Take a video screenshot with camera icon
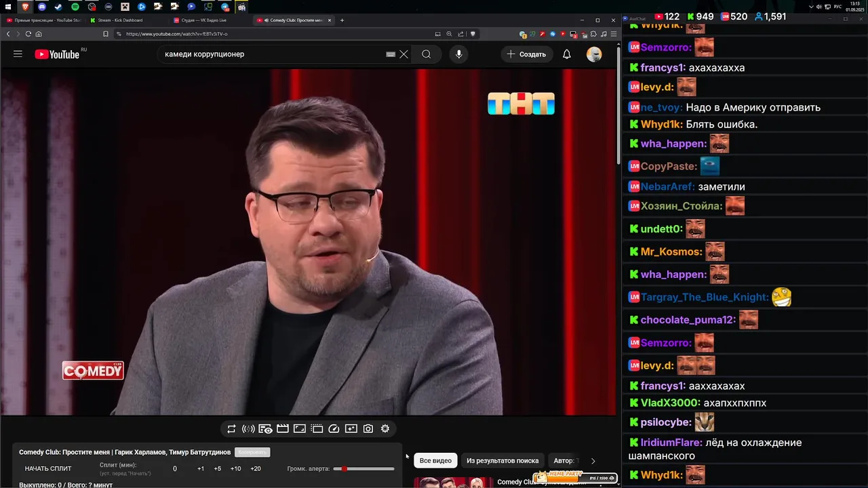868x488 pixels. (x=368, y=428)
